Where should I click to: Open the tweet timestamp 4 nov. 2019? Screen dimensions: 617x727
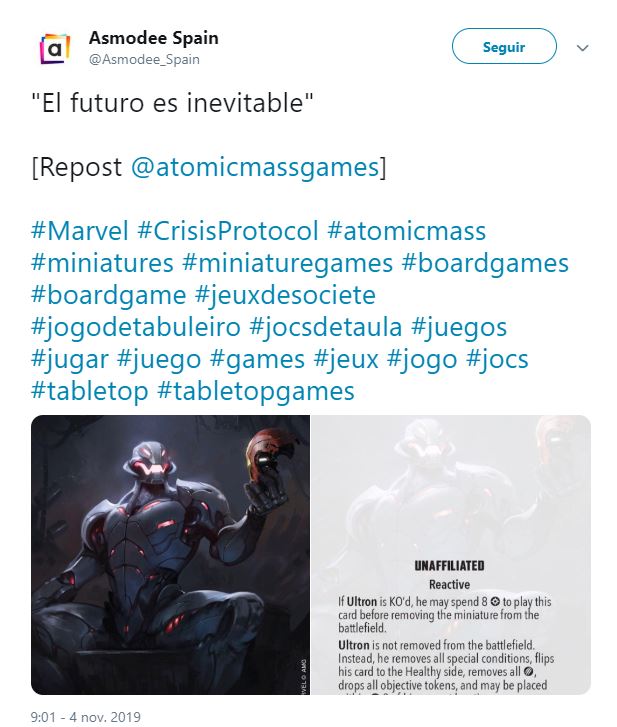(x=86, y=717)
